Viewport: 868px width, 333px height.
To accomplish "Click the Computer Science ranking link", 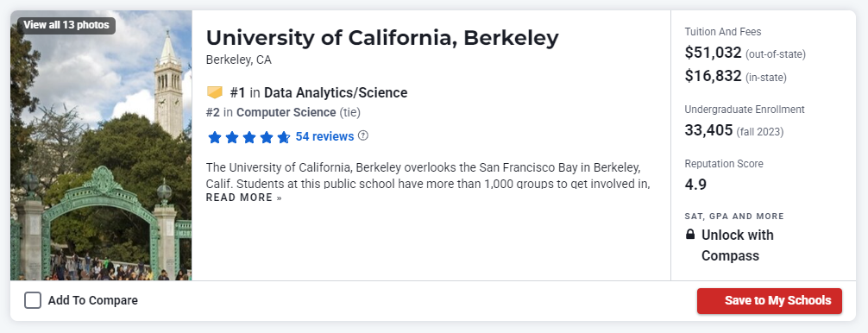I will pyautogui.click(x=286, y=112).
